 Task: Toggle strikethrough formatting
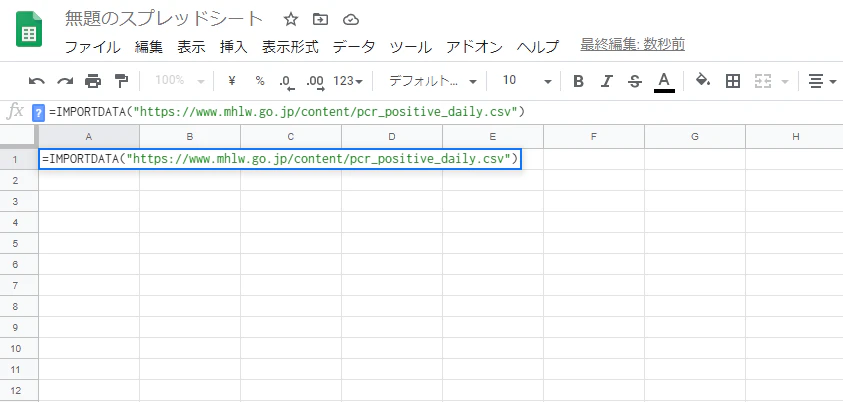coord(635,81)
